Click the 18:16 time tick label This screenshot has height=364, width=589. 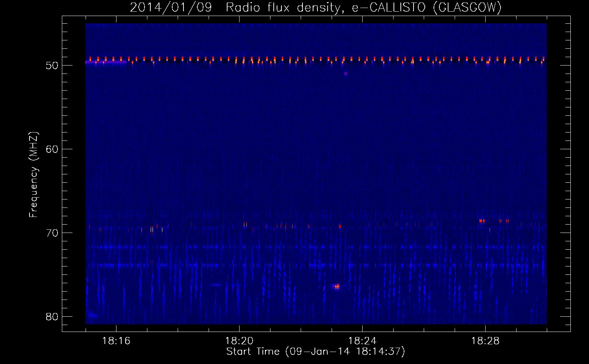tap(116, 341)
